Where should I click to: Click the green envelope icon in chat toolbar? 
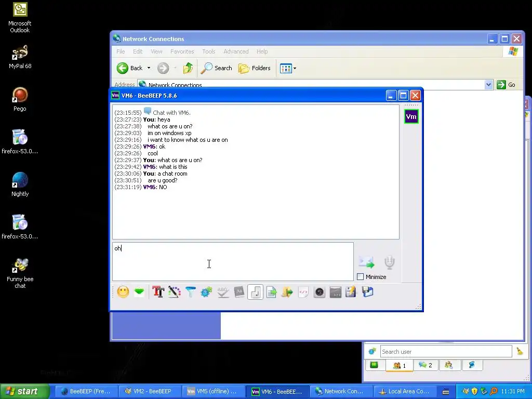click(x=139, y=292)
